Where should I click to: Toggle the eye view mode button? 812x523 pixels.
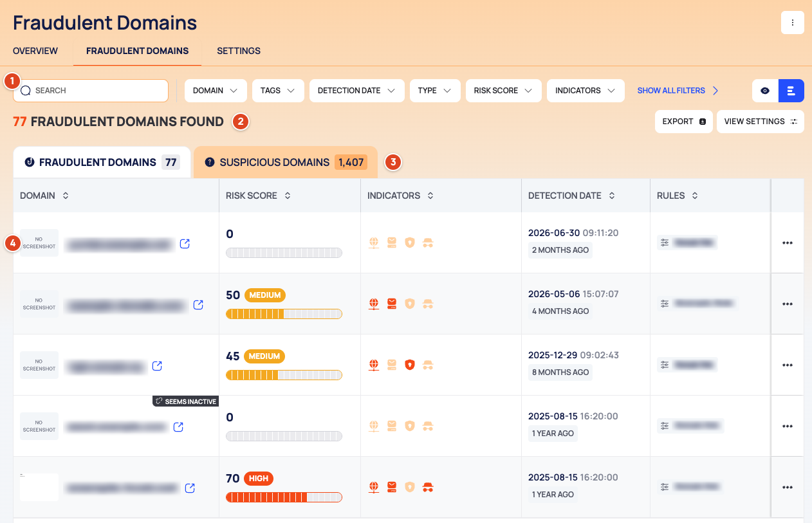point(765,91)
